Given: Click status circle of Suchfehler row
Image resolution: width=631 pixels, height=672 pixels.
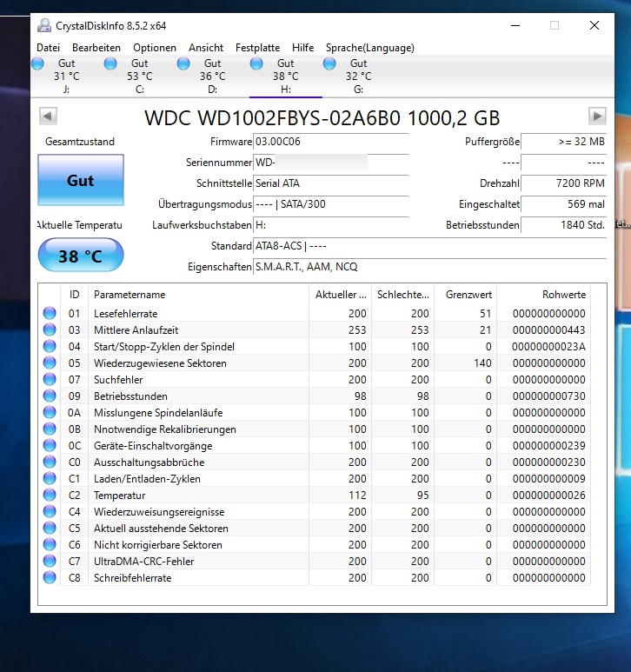Looking at the screenshot, I should tap(50, 379).
